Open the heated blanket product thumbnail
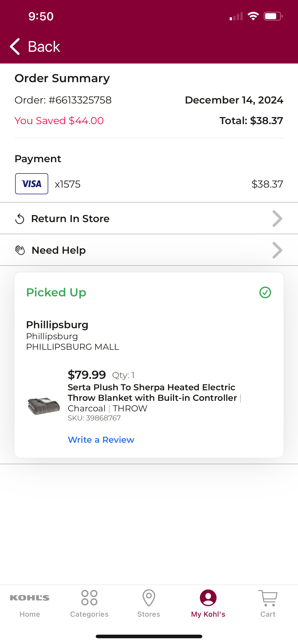 coord(44,406)
